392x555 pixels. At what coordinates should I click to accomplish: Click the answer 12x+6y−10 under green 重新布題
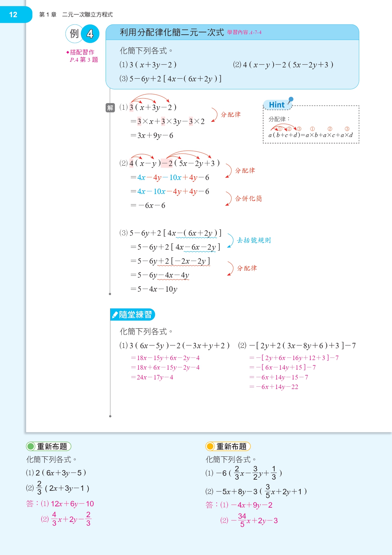[x=72, y=504]
